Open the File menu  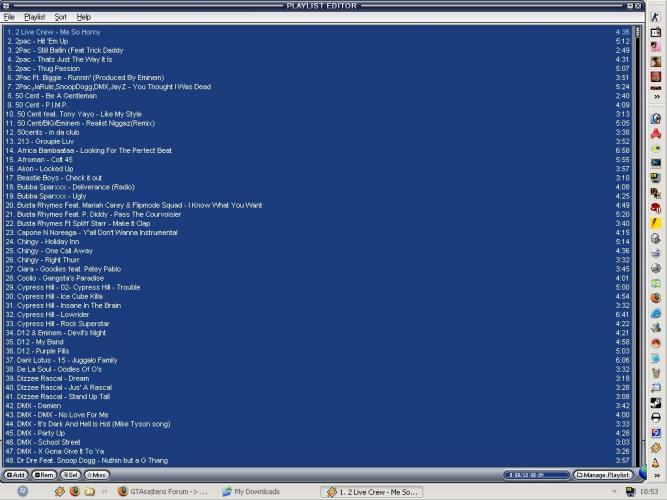click(x=9, y=17)
